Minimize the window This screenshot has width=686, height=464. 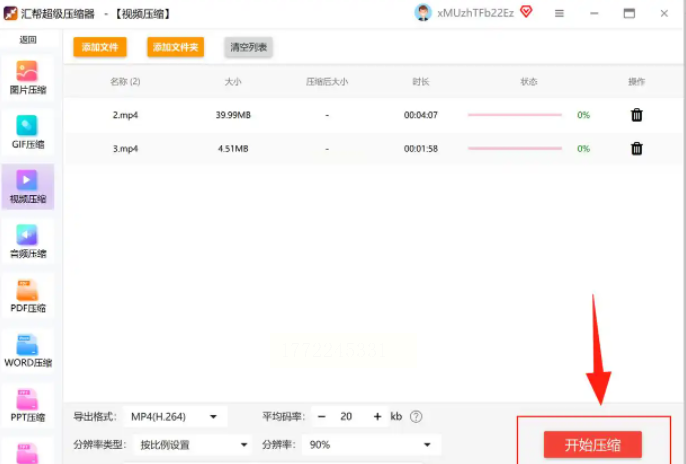pyautogui.click(x=594, y=14)
